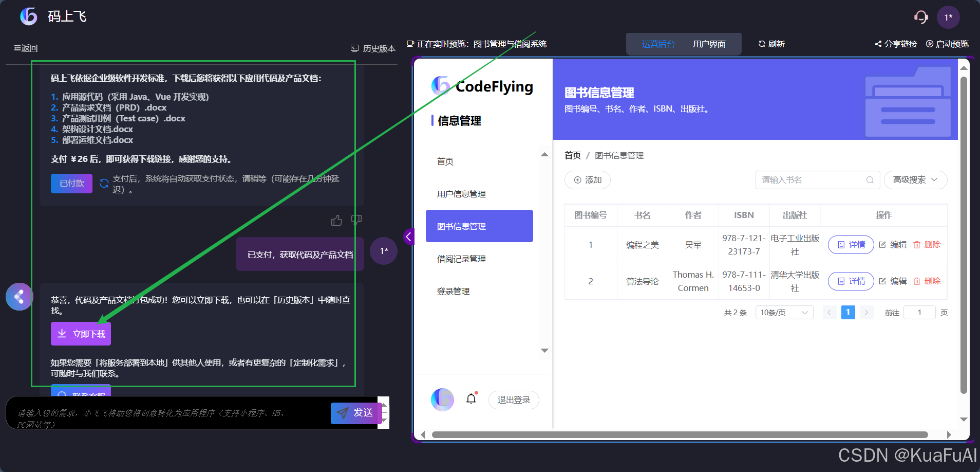Screen dimensions: 980x472
Task: Click page 1 in pagination
Action: click(x=848, y=312)
